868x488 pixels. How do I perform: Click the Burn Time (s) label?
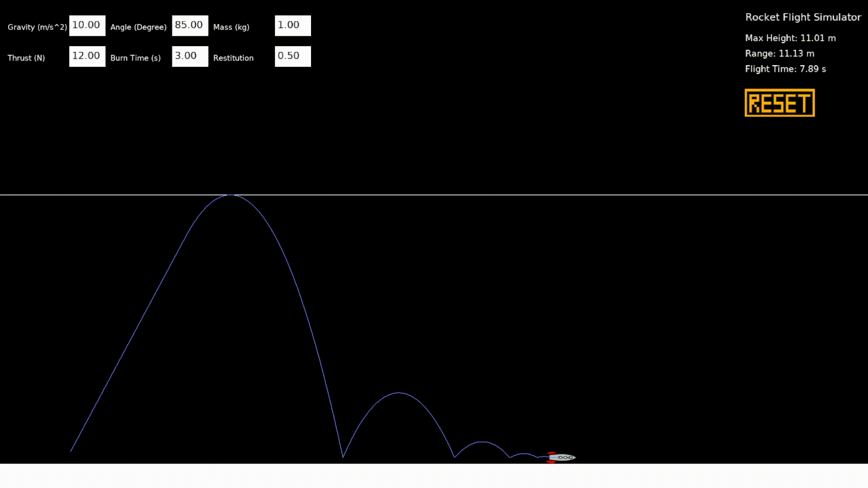[135, 58]
